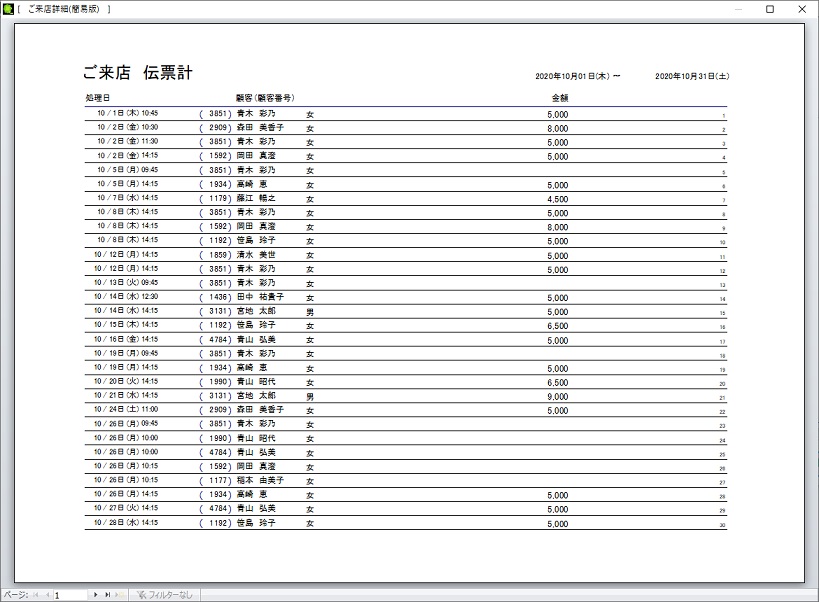Viewport: 819px width, 602px height.
Task: Click 岡田 真澄 in the 10/2日 14:15 row
Action: pos(256,156)
